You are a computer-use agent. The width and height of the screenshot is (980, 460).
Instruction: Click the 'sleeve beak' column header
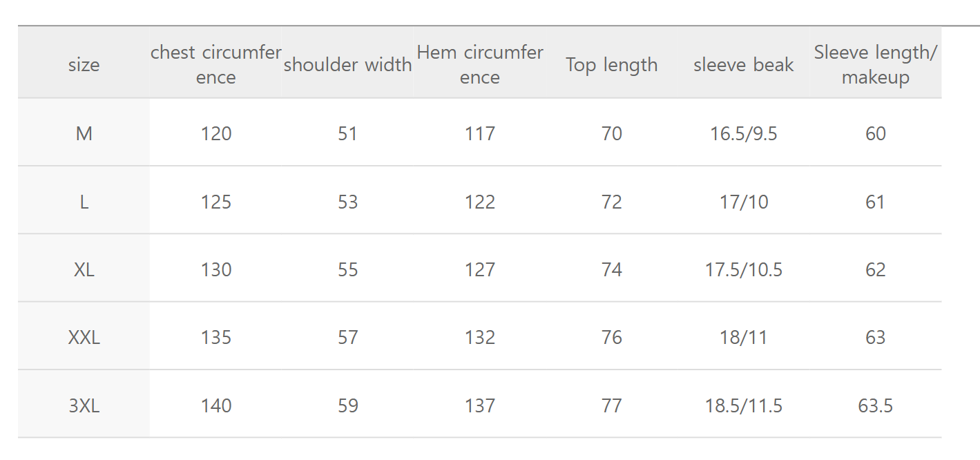click(744, 65)
